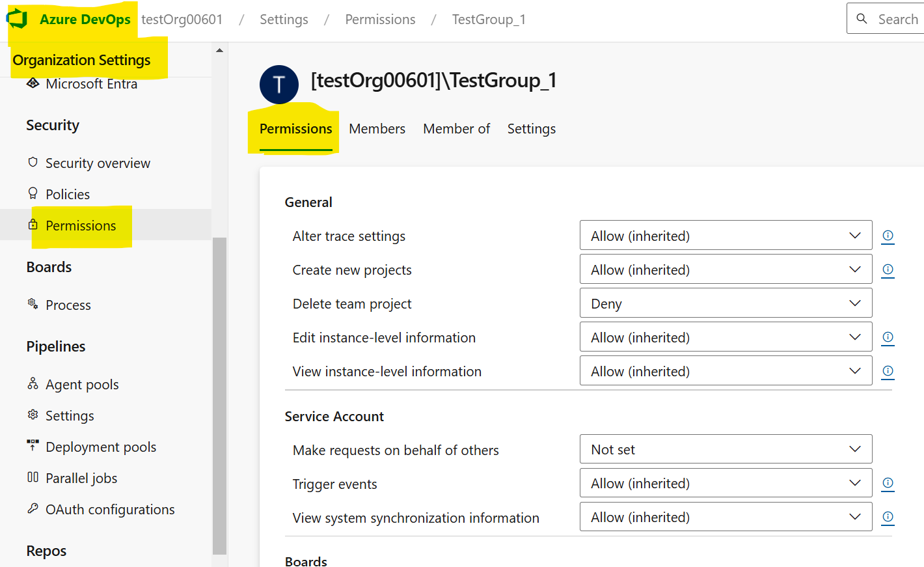Screen dimensions: 924x567
Task: Click the Pipelines section heading
Action: 56,346
